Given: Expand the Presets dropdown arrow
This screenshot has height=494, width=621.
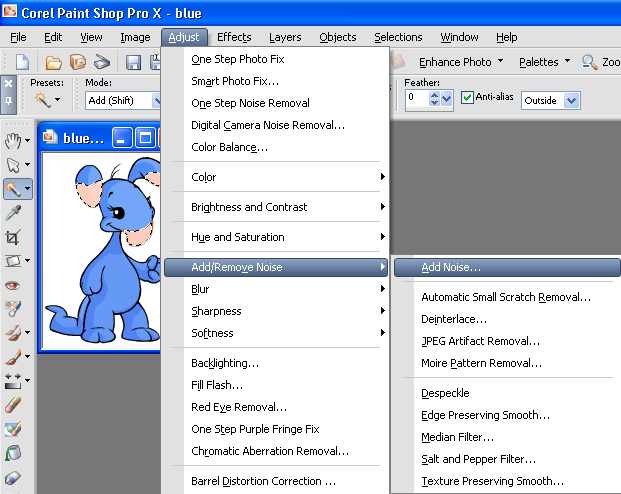Looking at the screenshot, I should pos(58,99).
